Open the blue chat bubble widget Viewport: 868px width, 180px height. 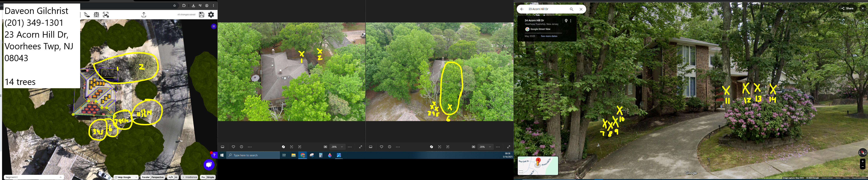(x=209, y=164)
